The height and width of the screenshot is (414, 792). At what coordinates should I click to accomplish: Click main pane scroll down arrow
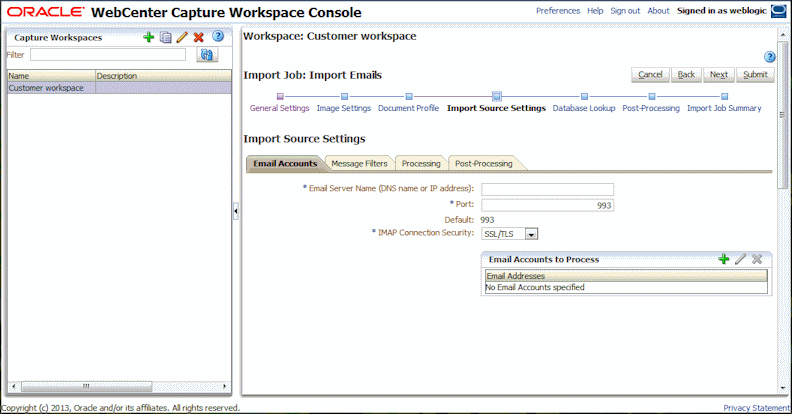[x=782, y=388]
